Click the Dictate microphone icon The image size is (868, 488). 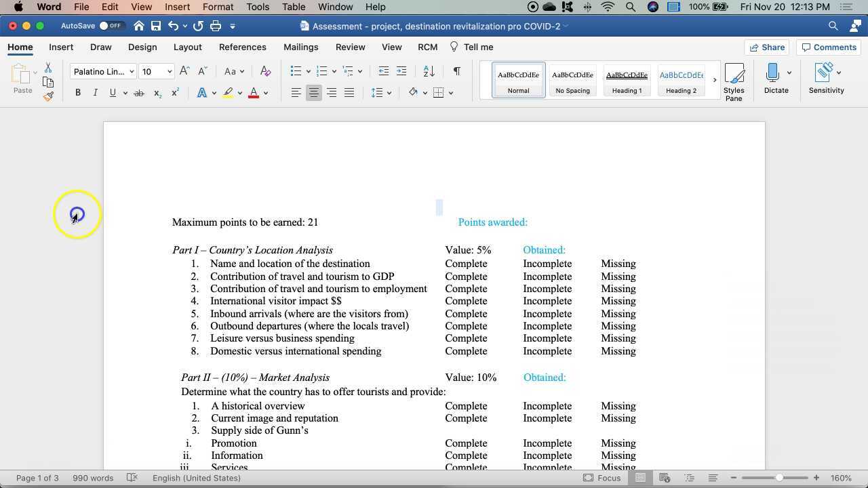[x=772, y=73]
